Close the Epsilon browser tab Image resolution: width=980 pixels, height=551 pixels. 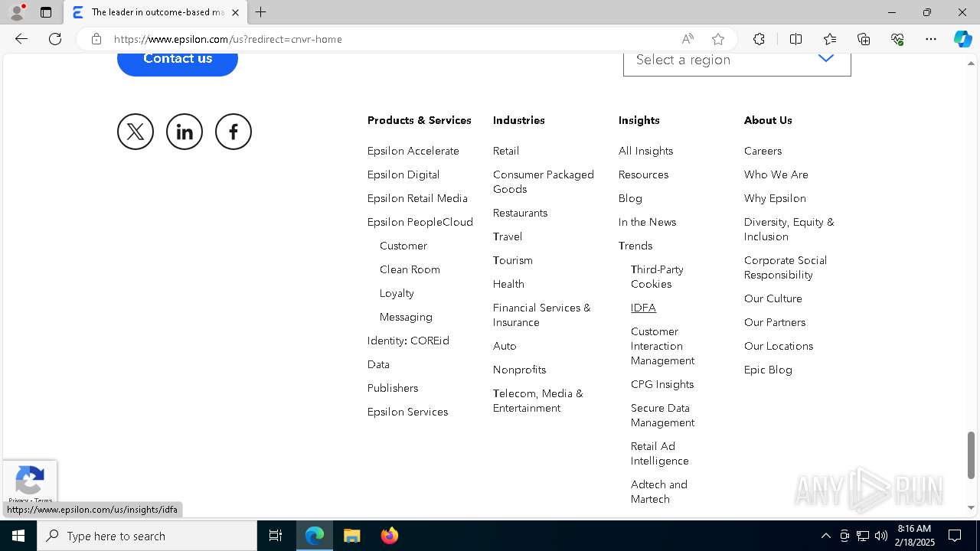point(235,12)
